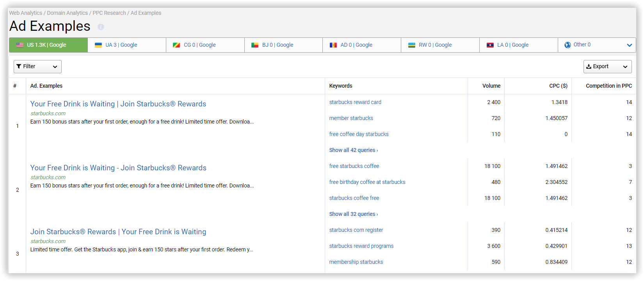The height and width of the screenshot is (281, 644).
Task: Go to Web Analytics breadcrumb
Action: tap(26, 13)
